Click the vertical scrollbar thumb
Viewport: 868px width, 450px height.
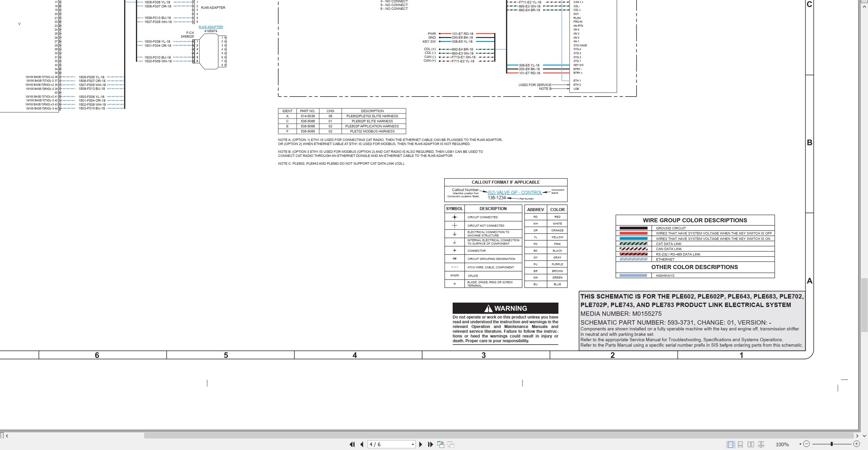coord(865,305)
